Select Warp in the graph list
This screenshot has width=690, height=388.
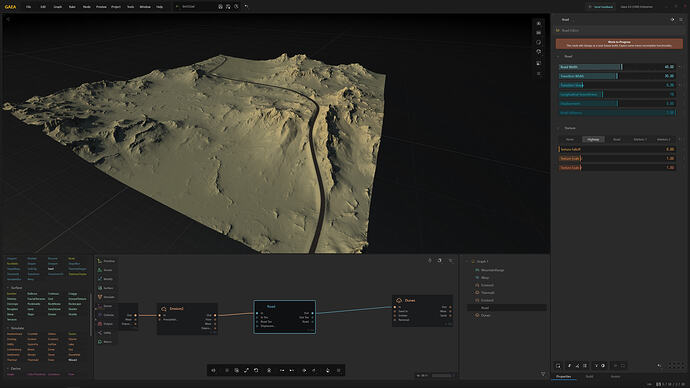pos(485,278)
